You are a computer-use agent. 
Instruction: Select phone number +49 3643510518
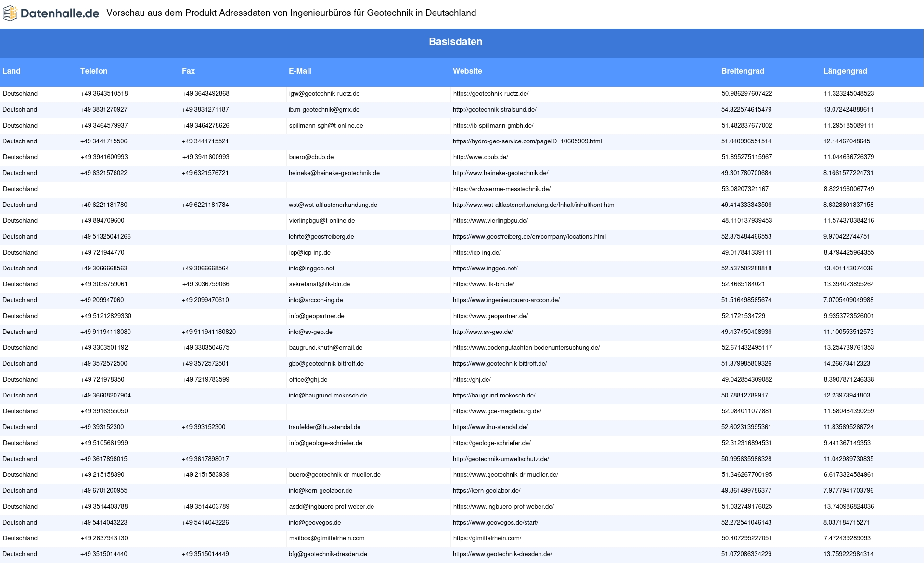104,94
